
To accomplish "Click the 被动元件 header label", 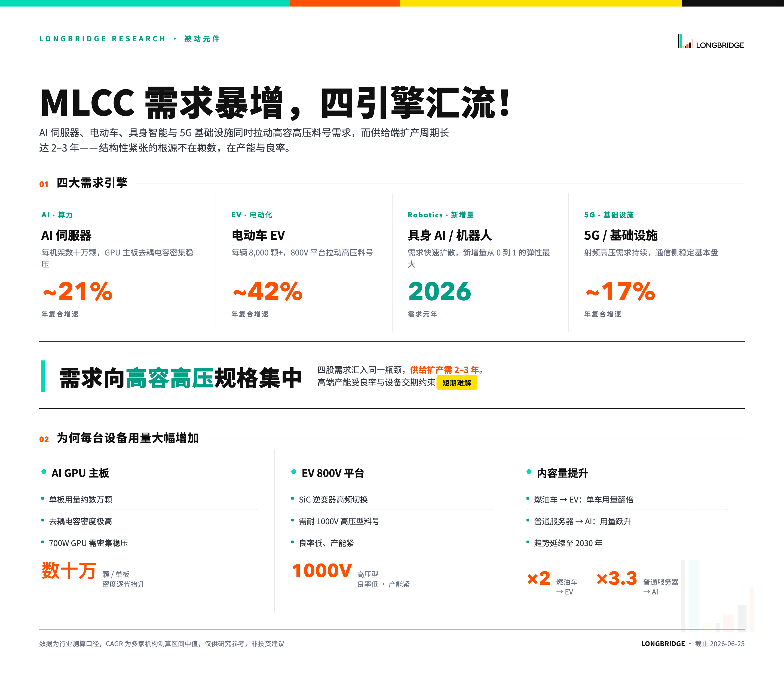I will 202,39.
